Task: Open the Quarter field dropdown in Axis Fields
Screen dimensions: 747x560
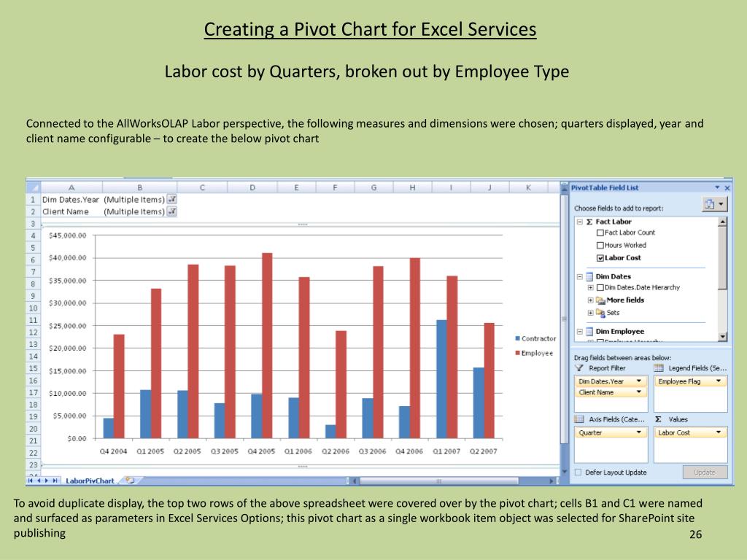Action: (639, 432)
